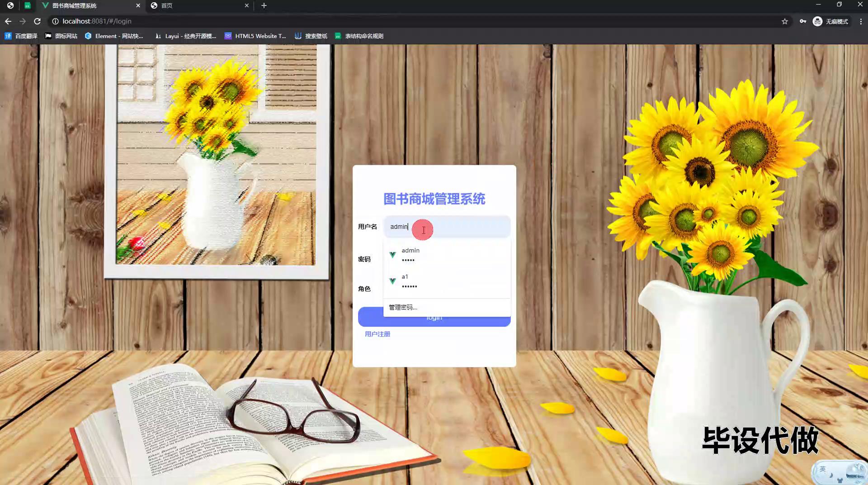Open the browser three-dot menu

pyautogui.click(x=861, y=21)
